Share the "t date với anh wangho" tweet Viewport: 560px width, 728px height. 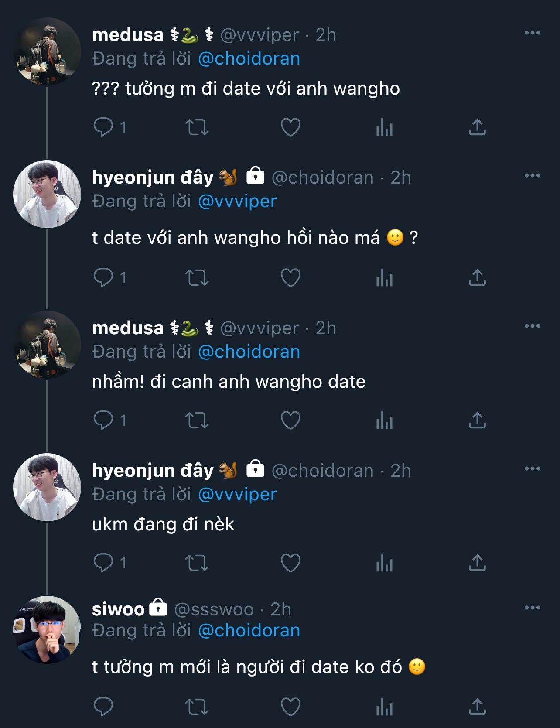pyautogui.click(x=477, y=278)
